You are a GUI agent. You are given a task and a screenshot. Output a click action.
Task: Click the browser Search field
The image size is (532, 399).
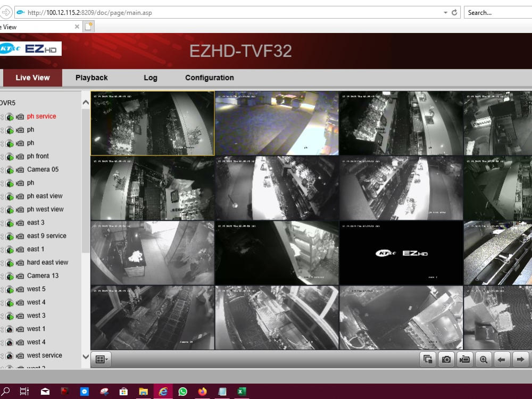[x=498, y=13]
